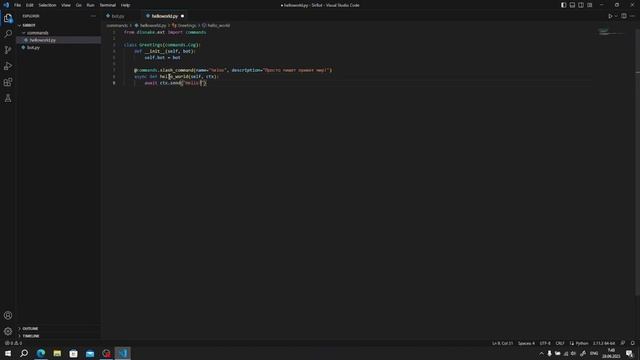Open the Accounts menu icon
This screenshot has height=360, width=640.
tap(8, 315)
